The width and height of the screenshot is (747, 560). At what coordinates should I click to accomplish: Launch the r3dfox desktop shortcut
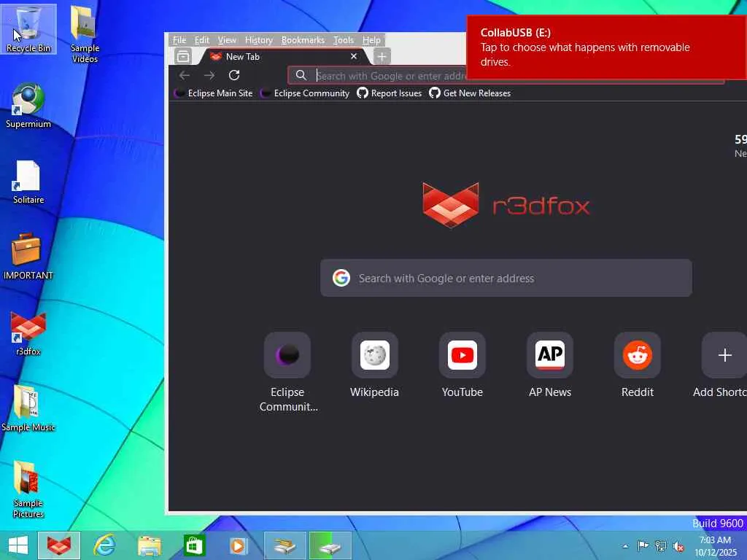[28, 333]
